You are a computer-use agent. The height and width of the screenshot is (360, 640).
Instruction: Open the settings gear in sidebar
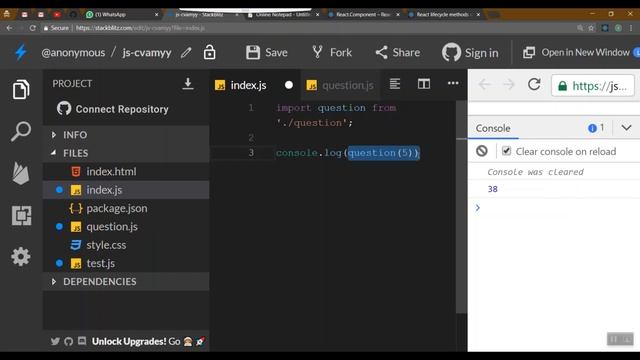21,257
